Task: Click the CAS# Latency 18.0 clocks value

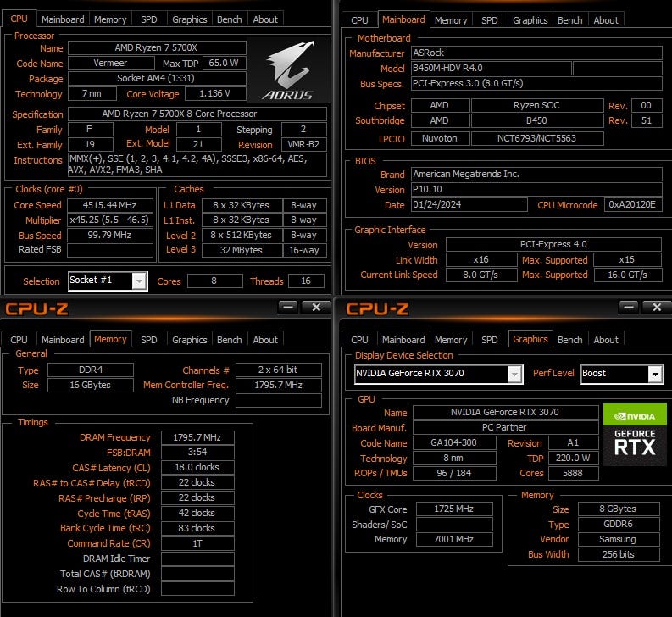Action: (197, 467)
